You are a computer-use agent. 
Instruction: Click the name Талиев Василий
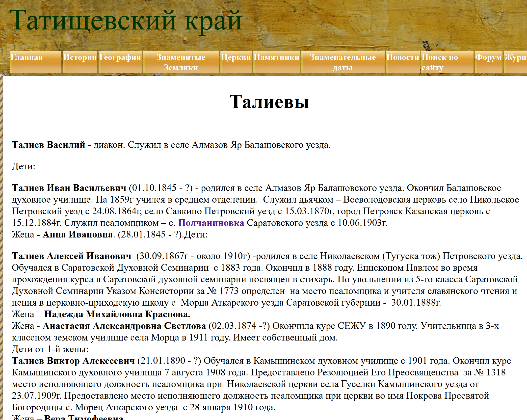click(x=49, y=145)
